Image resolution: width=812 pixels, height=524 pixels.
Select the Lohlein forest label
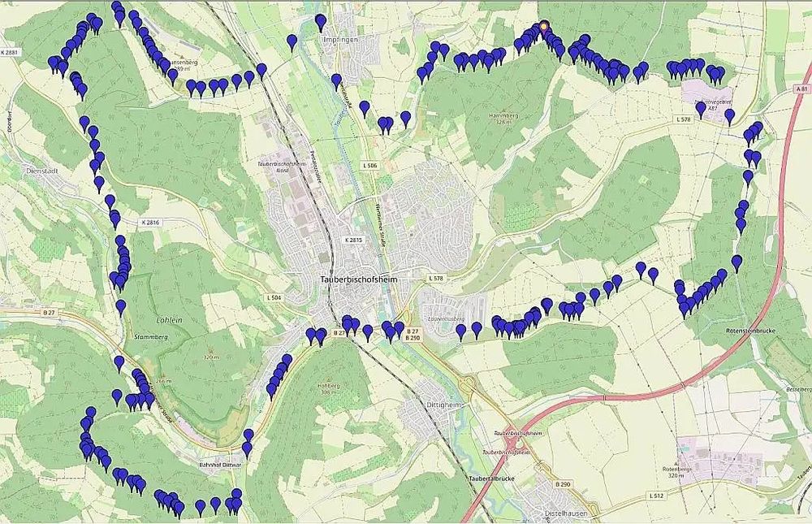pos(170,320)
